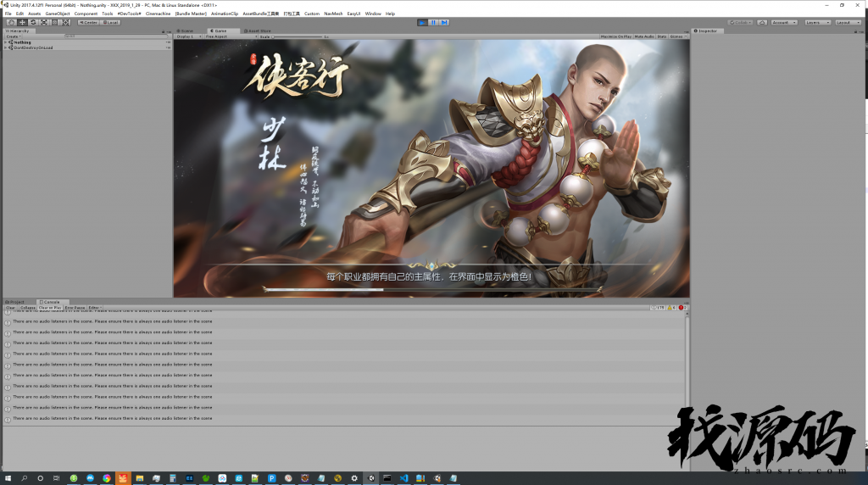Screen dimensions: 868x485
Task: Click the taskbar Search icon
Action: (x=25, y=478)
